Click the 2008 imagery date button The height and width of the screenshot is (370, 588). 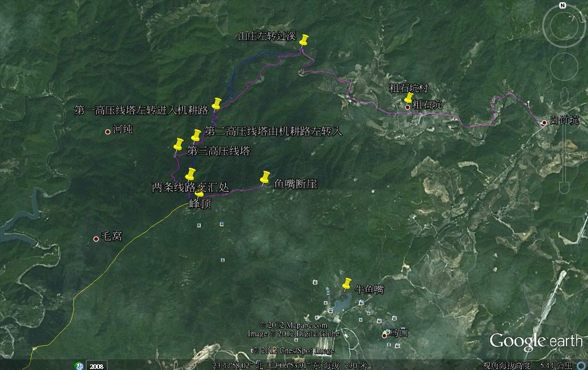(x=97, y=365)
